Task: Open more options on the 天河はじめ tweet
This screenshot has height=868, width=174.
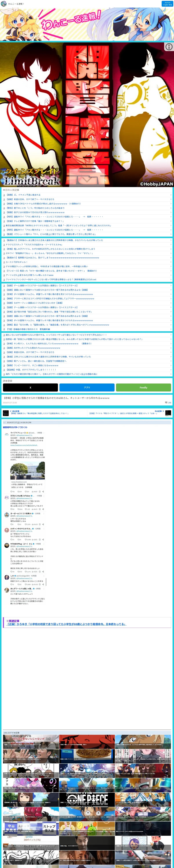Action: pos(44,496)
